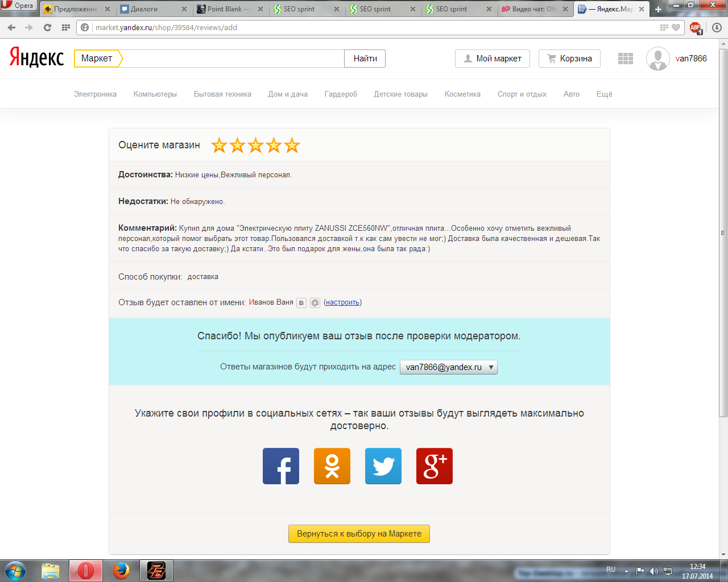
Task: Close the Point Blank tab
Action: [x=260, y=9]
